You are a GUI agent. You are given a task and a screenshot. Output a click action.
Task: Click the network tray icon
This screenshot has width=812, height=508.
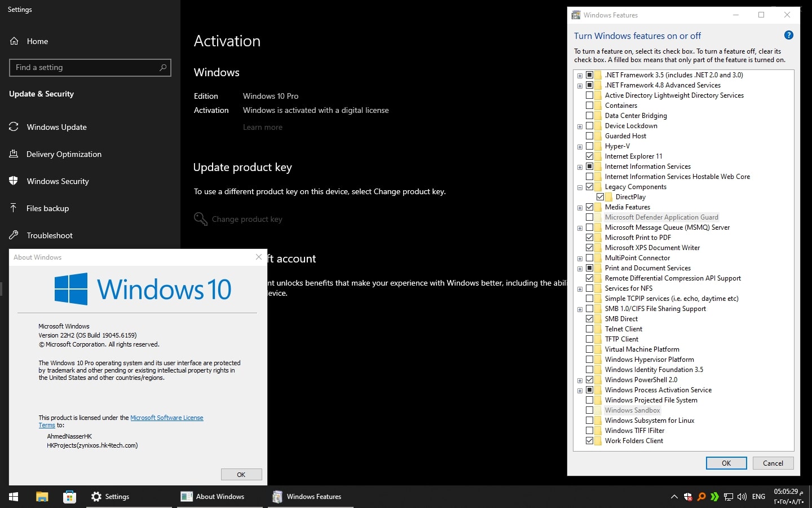(729, 497)
